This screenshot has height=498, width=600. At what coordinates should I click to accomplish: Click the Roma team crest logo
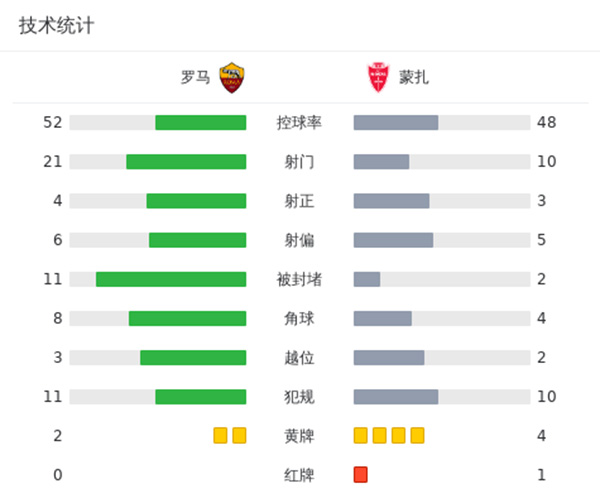(x=231, y=77)
